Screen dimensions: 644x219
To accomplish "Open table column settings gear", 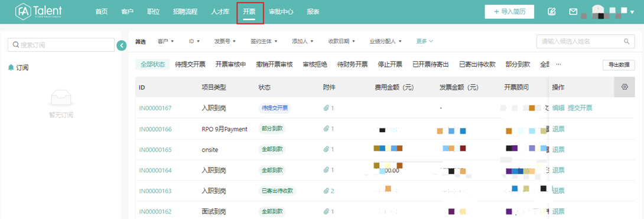I will (625, 87).
